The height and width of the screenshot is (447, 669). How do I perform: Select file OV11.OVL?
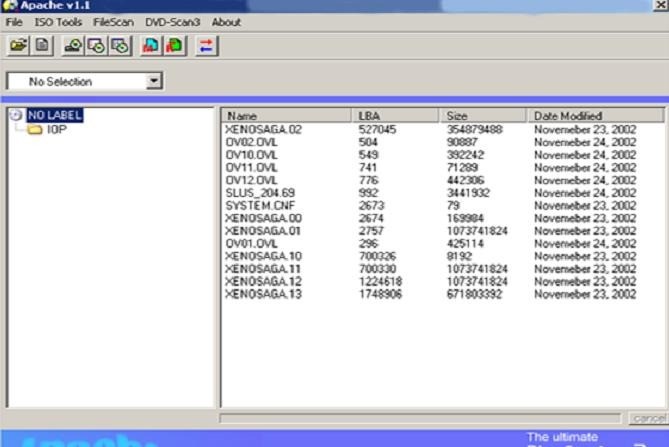tap(251, 168)
